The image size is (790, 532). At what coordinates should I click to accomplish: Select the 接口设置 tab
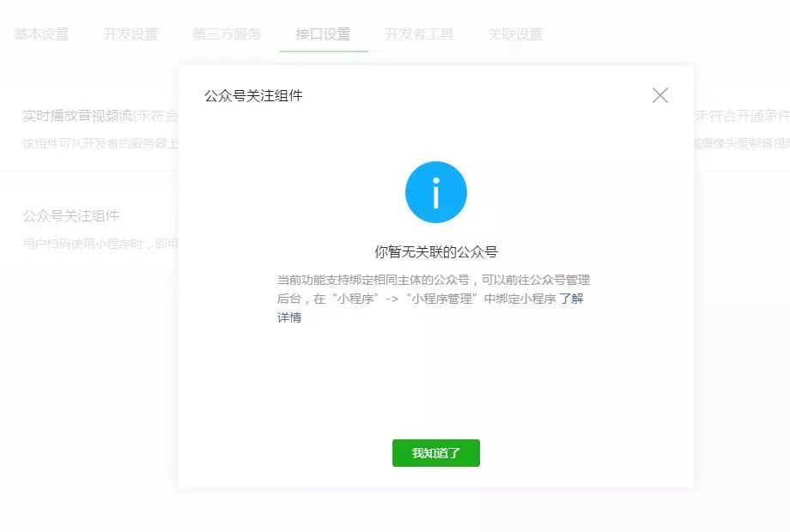pos(323,34)
